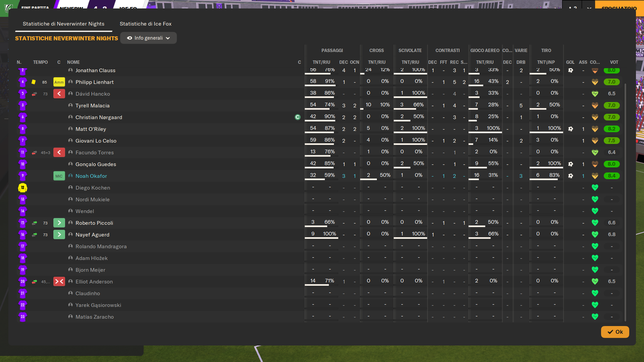Image resolution: width=644 pixels, height=362 pixels.
Task: Click the red substituted-off arrow for Facundo Torres
Action: tap(59, 152)
